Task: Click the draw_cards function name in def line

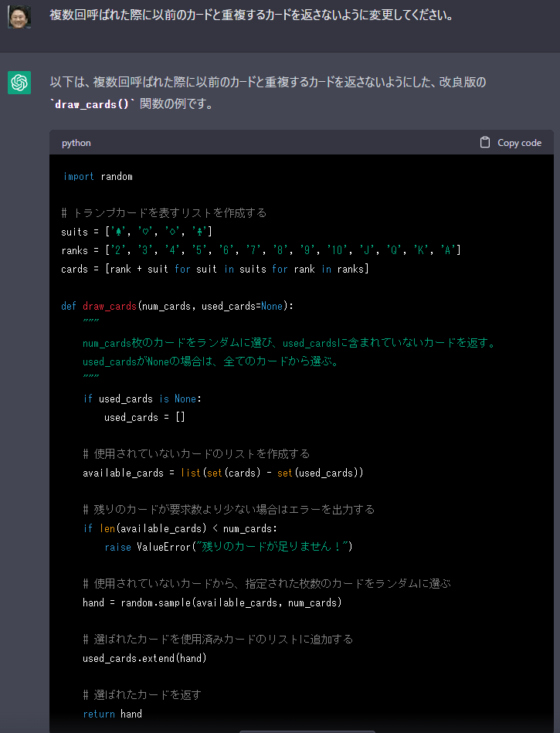Action: 109,306
